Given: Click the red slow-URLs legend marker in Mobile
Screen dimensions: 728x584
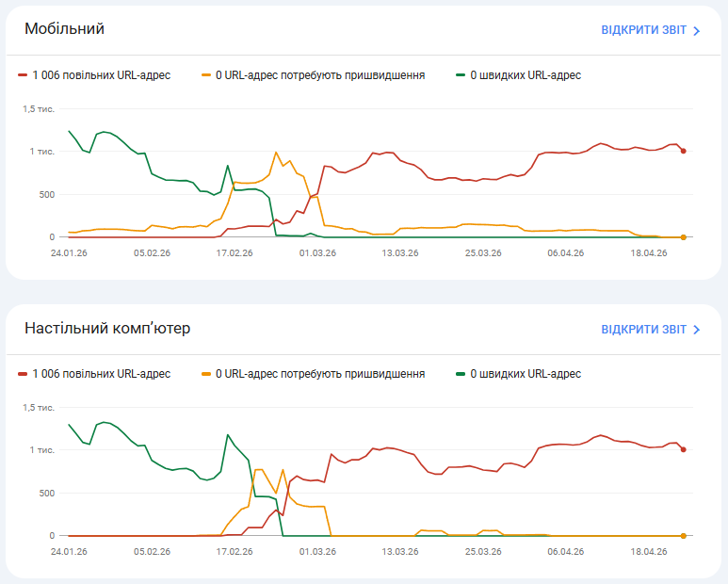Looking at the screenshot, I should (x=23, y=75).
